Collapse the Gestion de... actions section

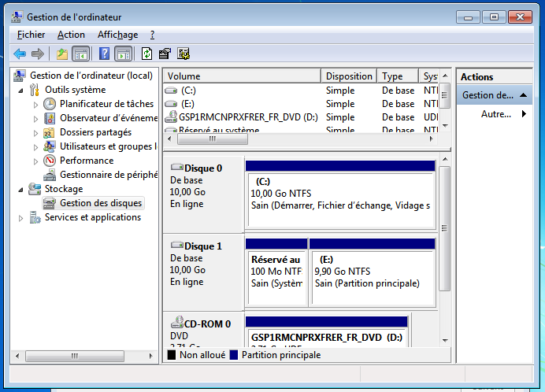point(523,95)
